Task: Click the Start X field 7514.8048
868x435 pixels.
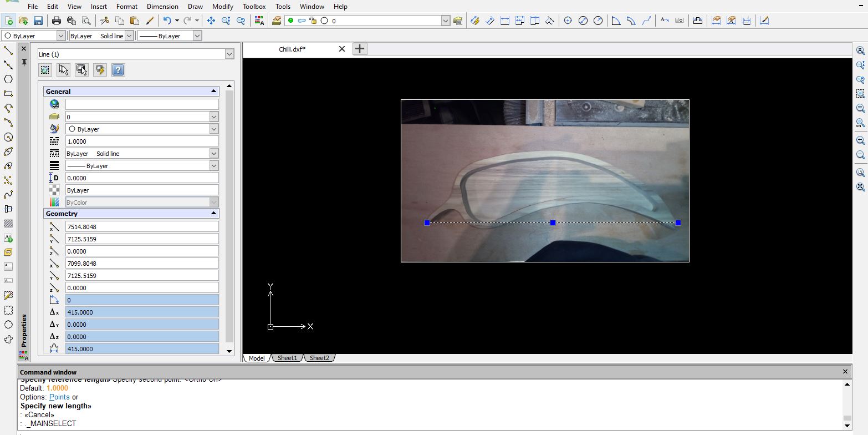Action: [142, 226]
